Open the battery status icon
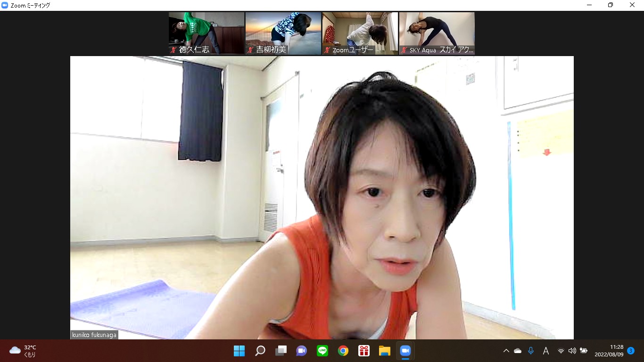 [584, 351]
